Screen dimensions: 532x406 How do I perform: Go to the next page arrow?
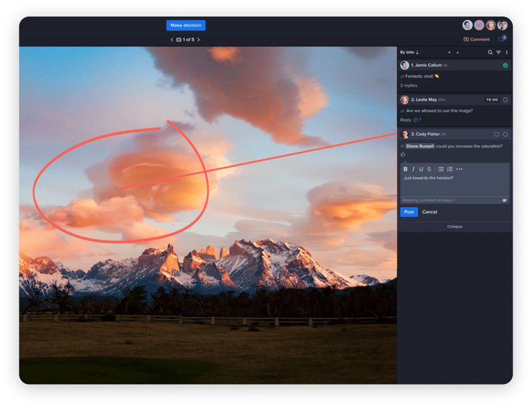[x=198, y=40]
